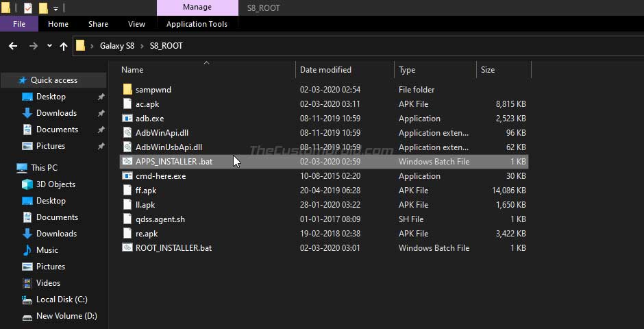Click the Back navigation arrow
644x329 pixels.
tap(13, 46)
